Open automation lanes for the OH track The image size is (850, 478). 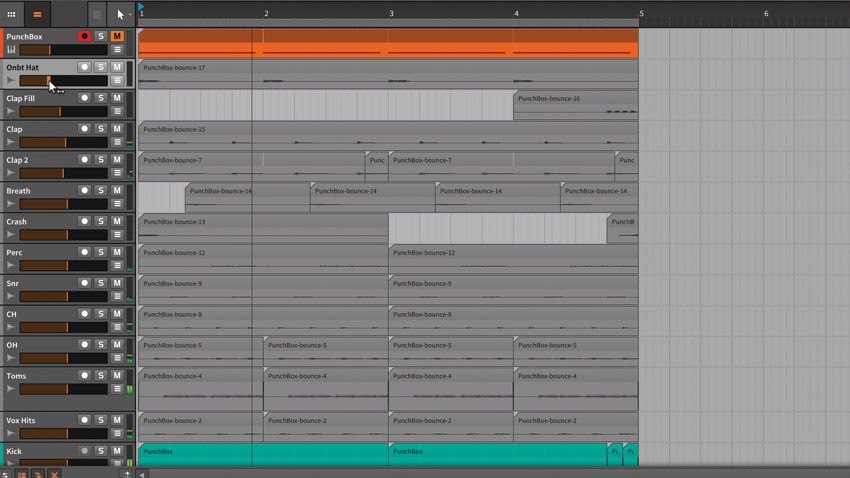117,358
